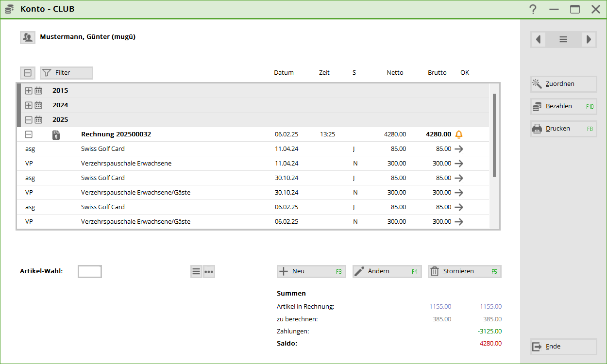Expand the 2015 year group
The width and height of the screenshot is (607, 364).
(29, 91)
